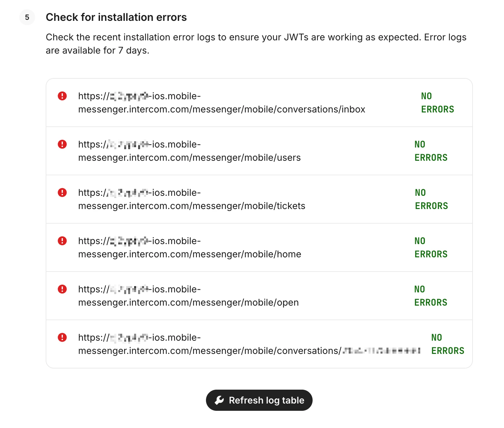Viewport: 504px width, 428px height.
Task: Click the red alert icon for mobile/users row
Action: (x=62, y=144)
